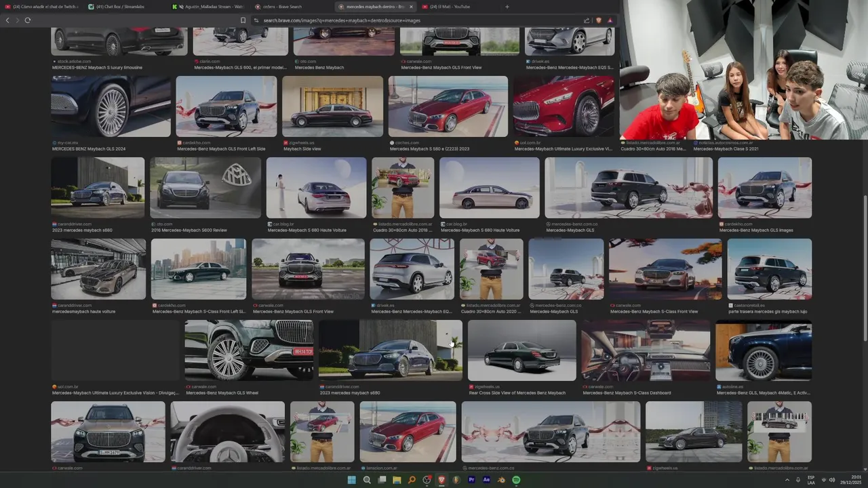This screenshot has height=488, width=868.
Task: Reload the current page
Action: [x=27, y=20]
